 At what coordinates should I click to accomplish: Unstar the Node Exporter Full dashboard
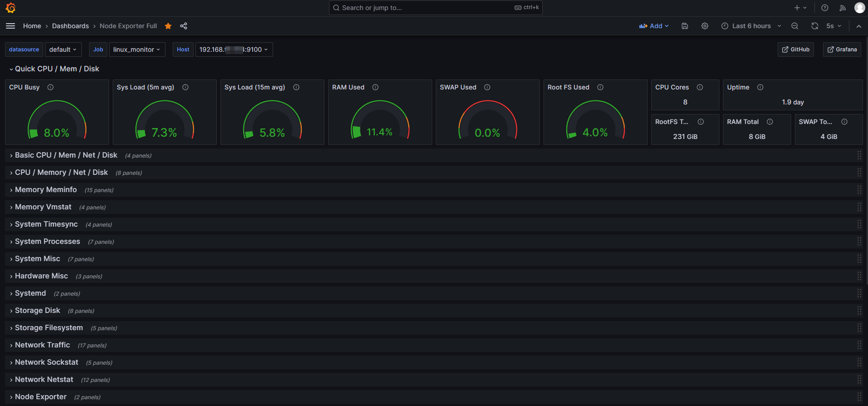click(168, 26)
